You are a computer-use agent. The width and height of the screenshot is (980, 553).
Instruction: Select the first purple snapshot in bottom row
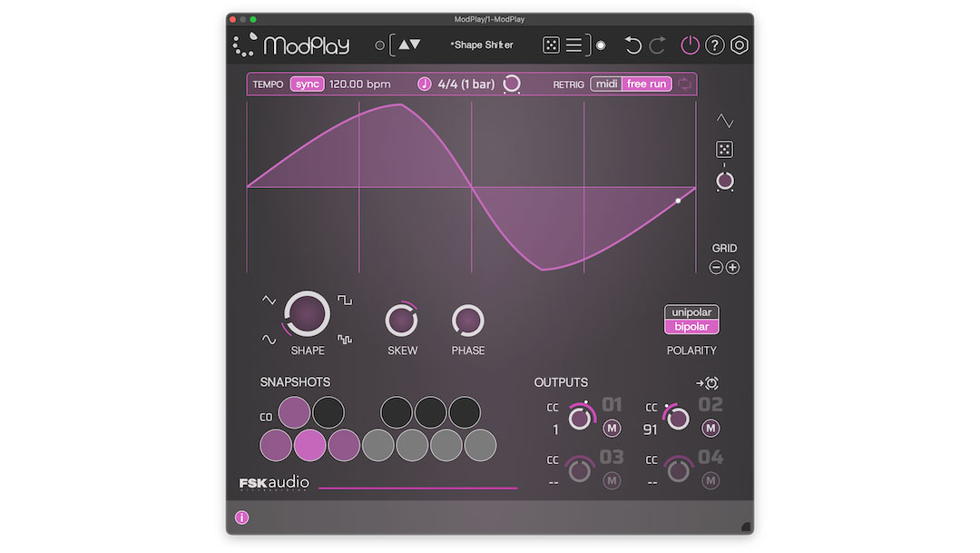coord(276,446)
